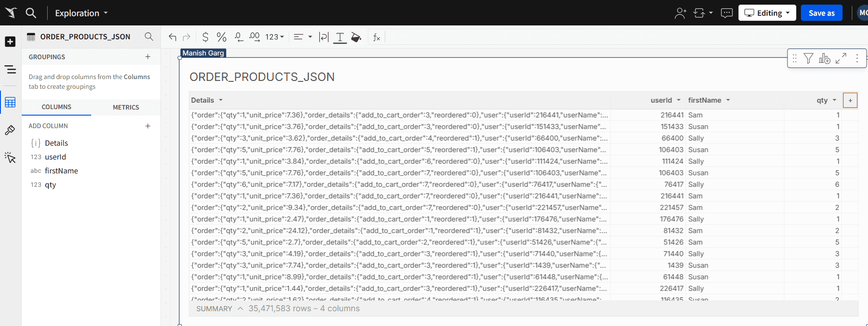Click the currency format dollar icon
Screen dimensions: 868x326
[205, 37]
